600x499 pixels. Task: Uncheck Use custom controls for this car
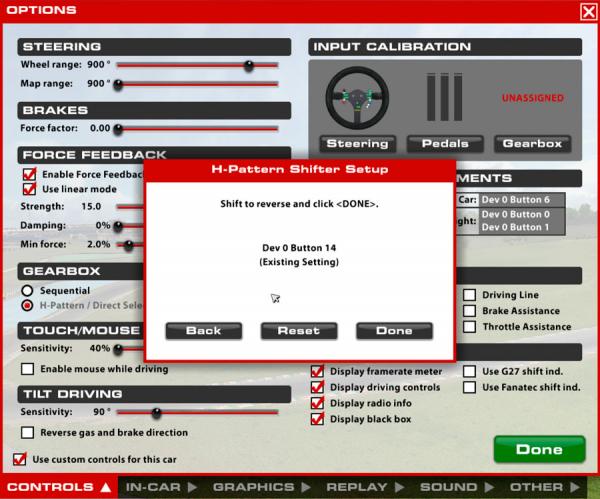coord(19,459)
